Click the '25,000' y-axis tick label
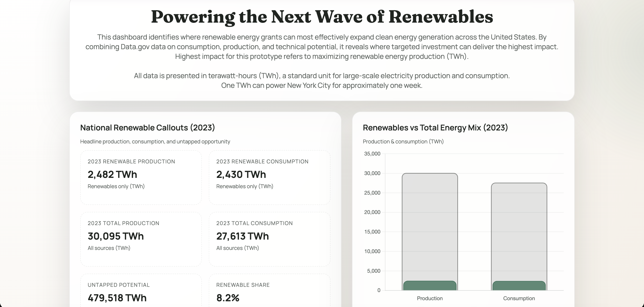The height and width of the screenshot is (307, 644). [x=372, y=193]
